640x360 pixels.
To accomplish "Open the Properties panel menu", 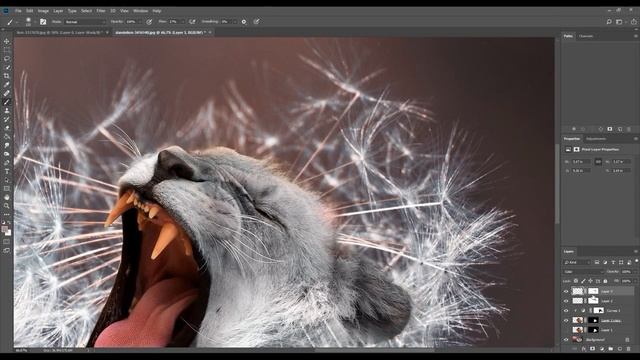I will 636,139.
